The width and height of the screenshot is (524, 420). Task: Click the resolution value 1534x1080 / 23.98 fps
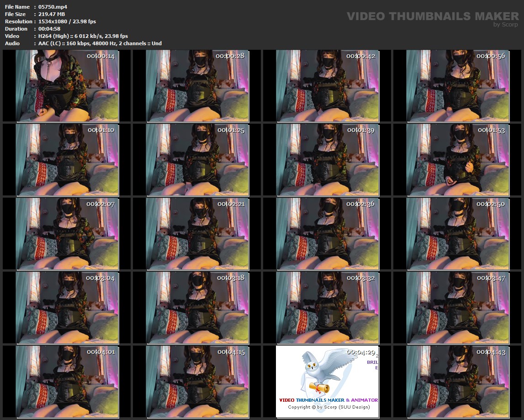(x=67, y=21)
